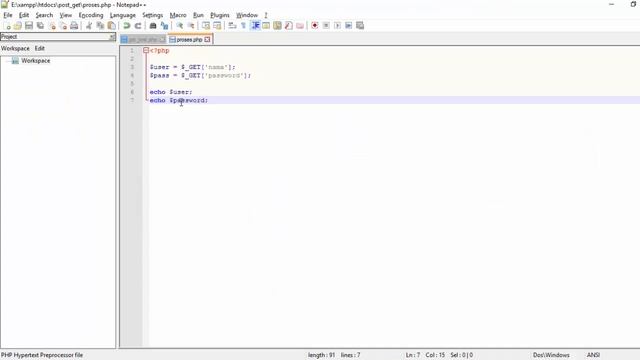Viewport: 640px width, 360px height.
Task: Click the line with "echo $user;"
Action: [171, 92]
